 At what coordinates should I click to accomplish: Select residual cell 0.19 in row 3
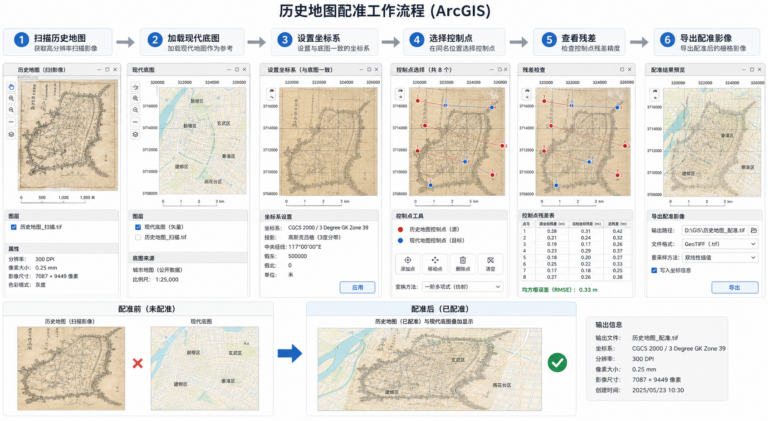click(552, 244)
